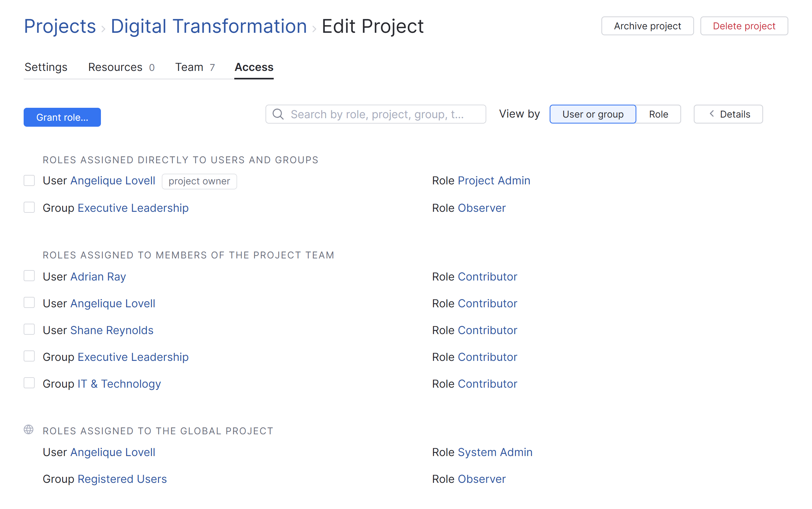Check the Shane Reynolds user row
Image resolution: width=812 pixels, height=509 pixels.
tap(29, 330)
